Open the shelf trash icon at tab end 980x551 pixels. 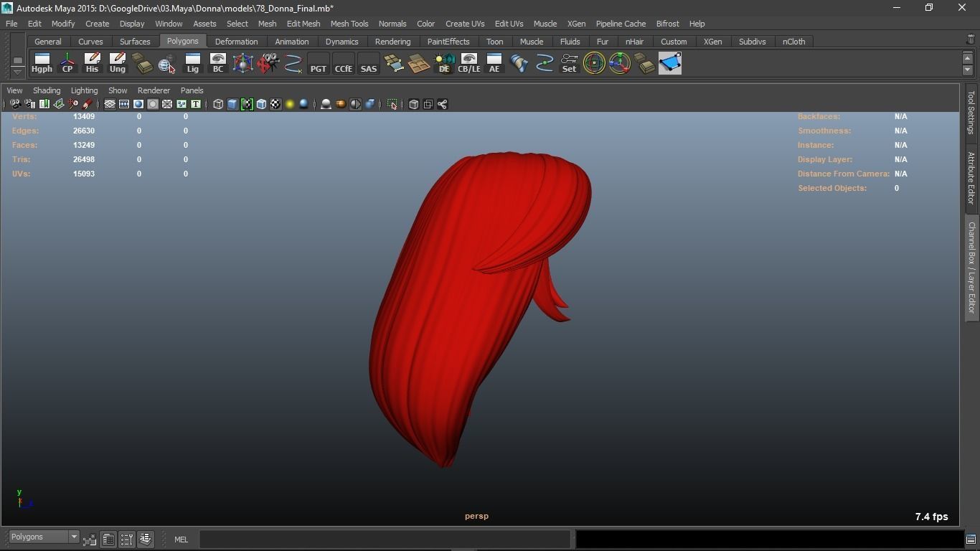coord(971,39)
